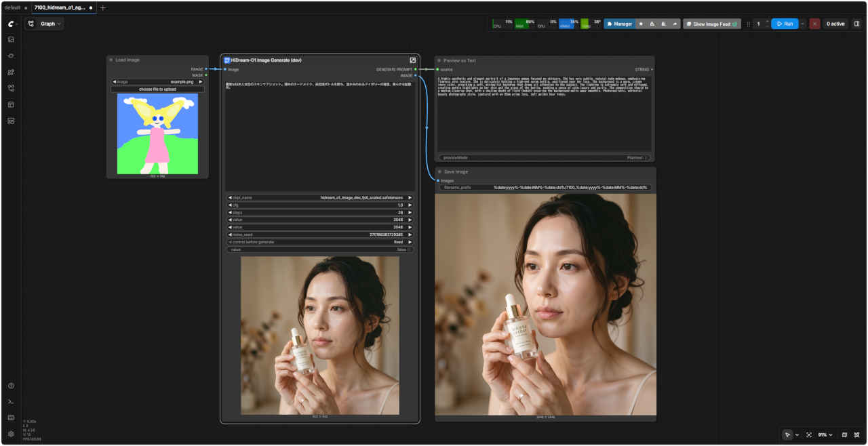The image size is (868, 446).
Task: Click the HiDream node generated preview image
Action: tap(320, 335)
